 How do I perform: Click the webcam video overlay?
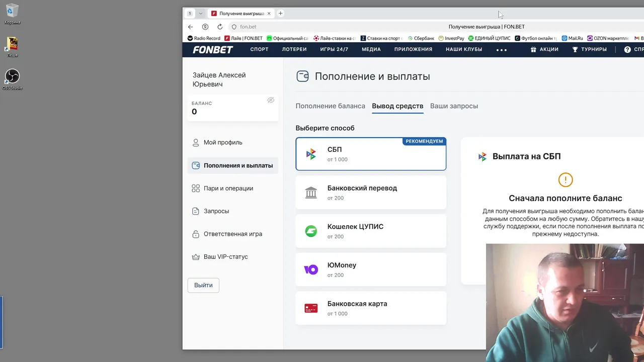tap(565, 303)
